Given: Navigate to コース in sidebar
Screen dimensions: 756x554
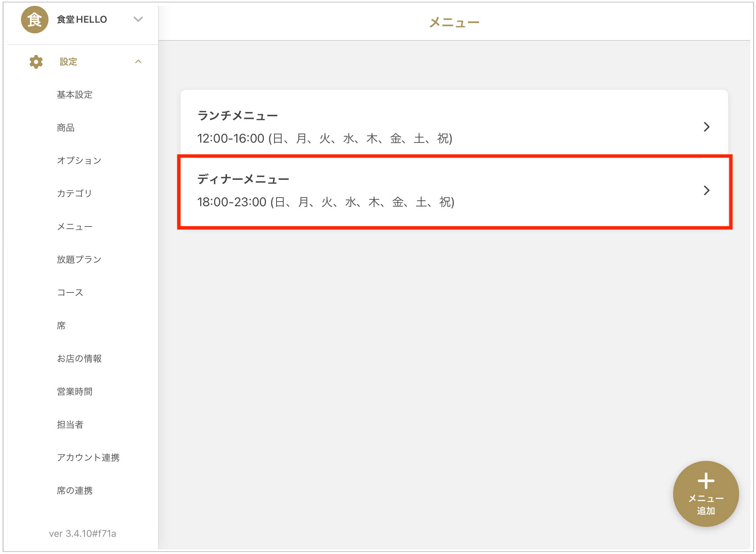Looking at the screenshot, I should [70, 292].
